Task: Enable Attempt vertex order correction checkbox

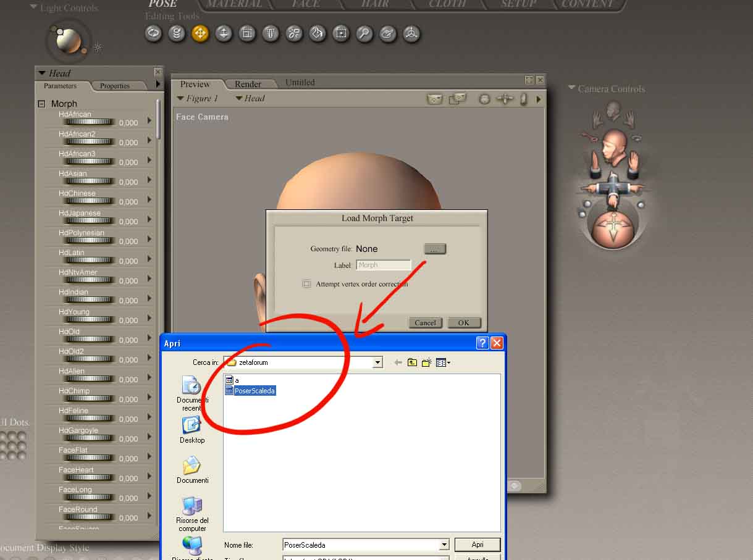Action: pos(306,284)
